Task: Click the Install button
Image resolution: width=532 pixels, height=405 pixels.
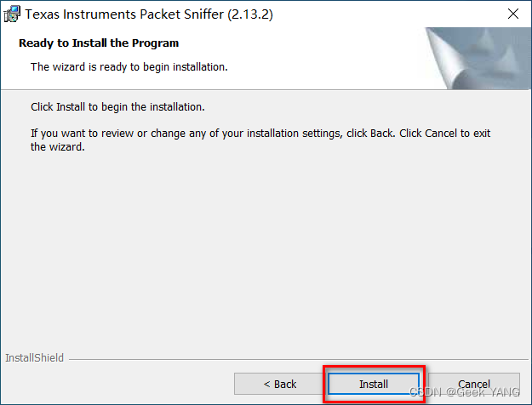Action: coord(373,385)
